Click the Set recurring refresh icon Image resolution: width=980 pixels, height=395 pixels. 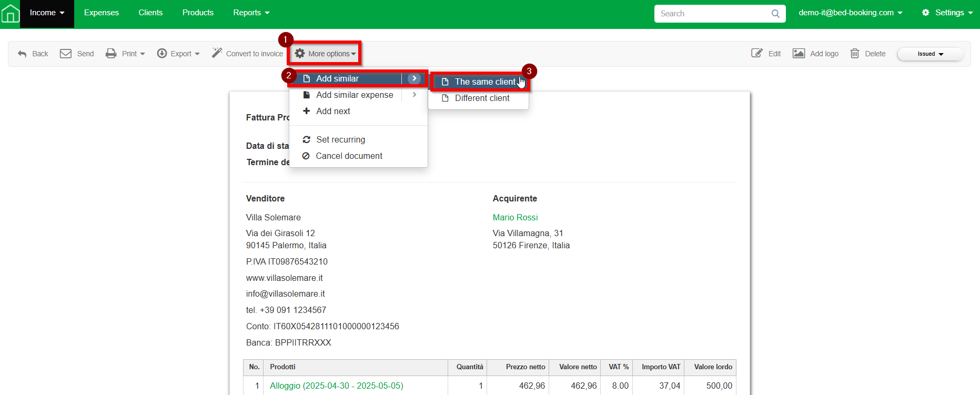pyautogui.click(x=307, y=139)
